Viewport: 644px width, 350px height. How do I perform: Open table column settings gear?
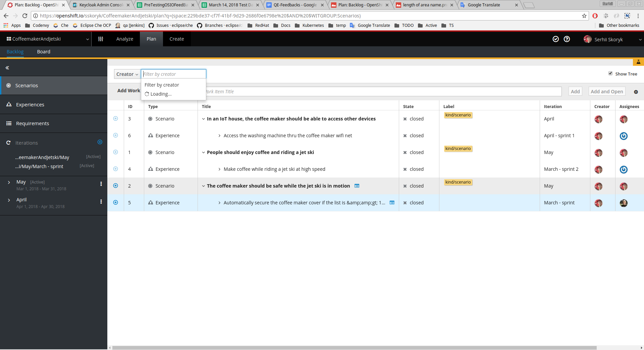(x=636, y=92)
